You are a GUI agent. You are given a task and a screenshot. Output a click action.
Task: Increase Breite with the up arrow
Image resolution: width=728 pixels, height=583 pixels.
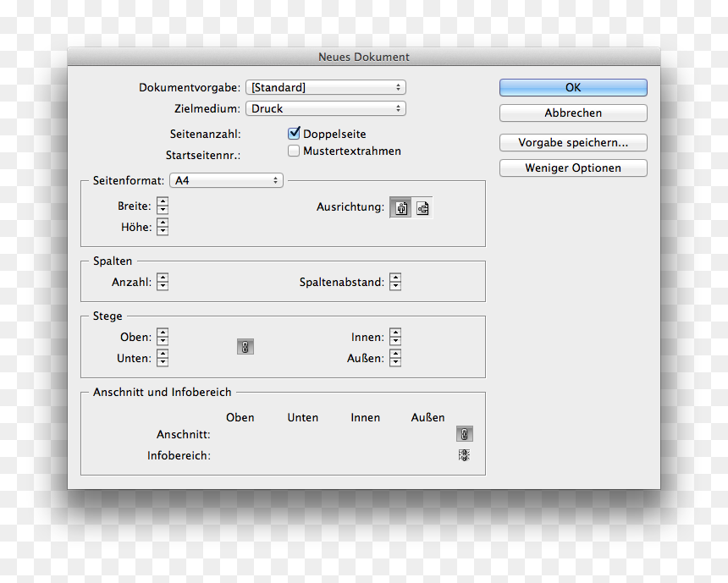coord(163,201)
